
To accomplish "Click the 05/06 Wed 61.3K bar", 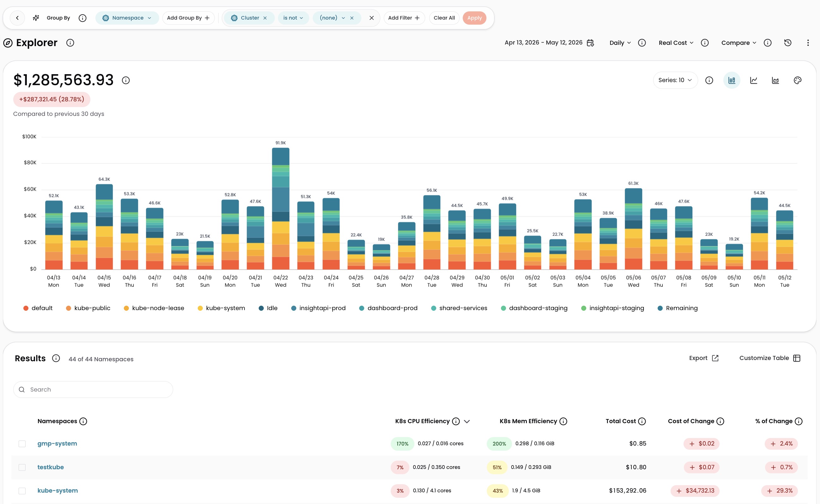I will coord(633,229).
